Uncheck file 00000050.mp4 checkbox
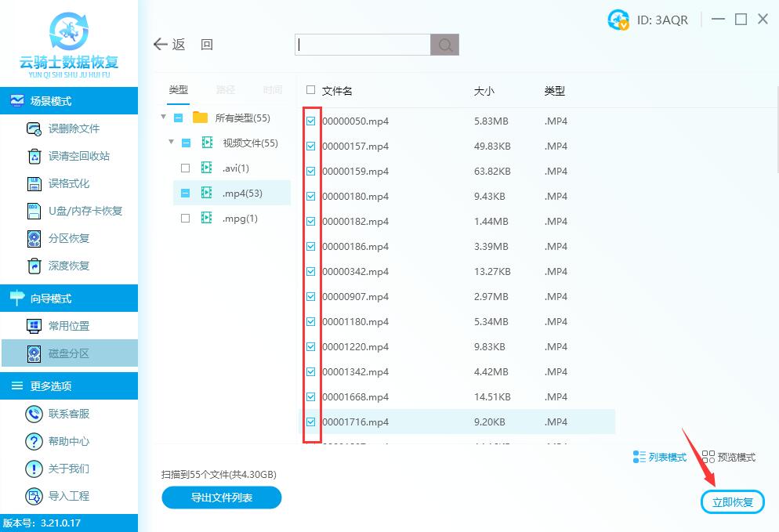Image resolution: width=779 pixels, height=532 pixels. point(311,121)
